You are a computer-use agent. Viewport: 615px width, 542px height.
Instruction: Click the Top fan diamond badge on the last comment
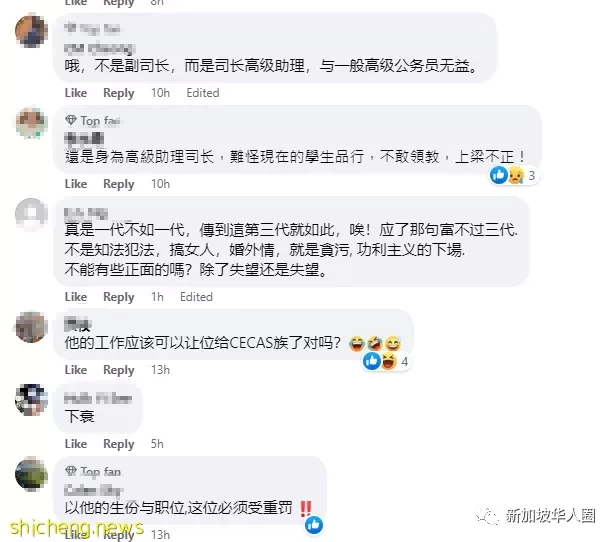(x=71, y=471)
